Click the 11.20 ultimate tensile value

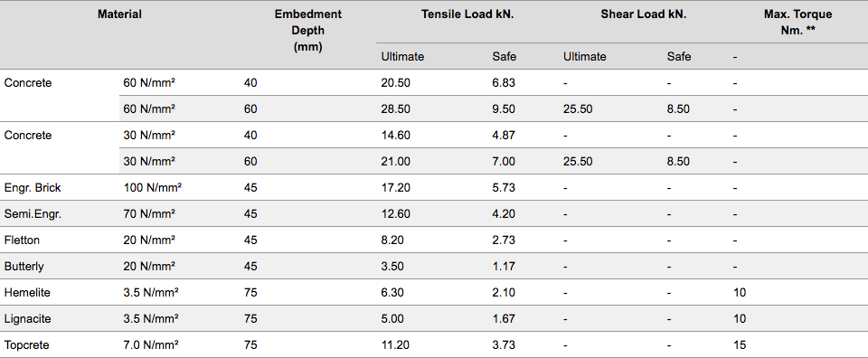click(395, 345)
